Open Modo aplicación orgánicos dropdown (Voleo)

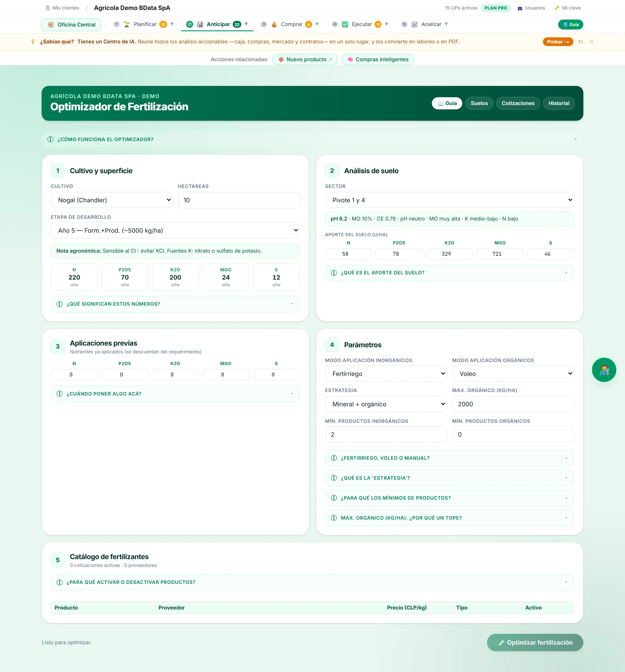coord(513,374)
